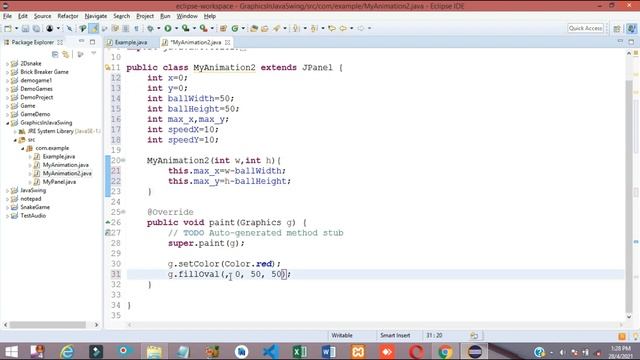Collapse the constructor fold on line 20

[x=123, y=160]
